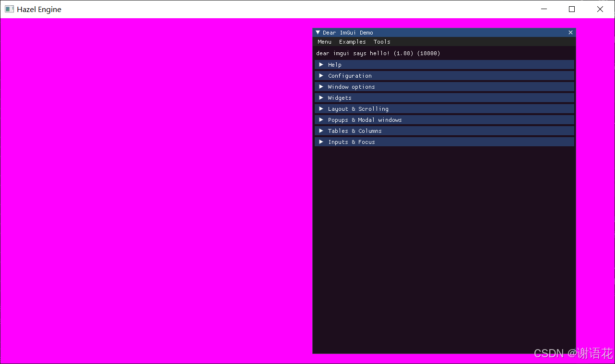The width and height of the screenshot is (615, 364).
Task: Maximize the Hazel Engine window
Action: click(x=572, y=9)
